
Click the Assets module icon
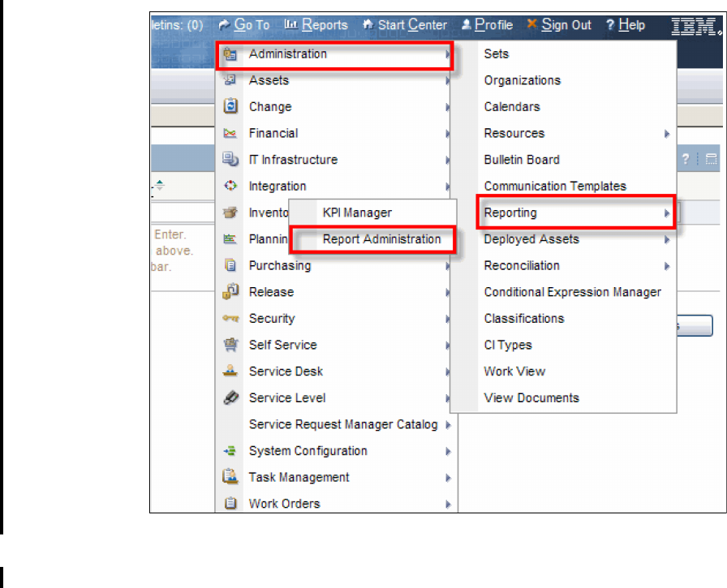coord(230,80)
